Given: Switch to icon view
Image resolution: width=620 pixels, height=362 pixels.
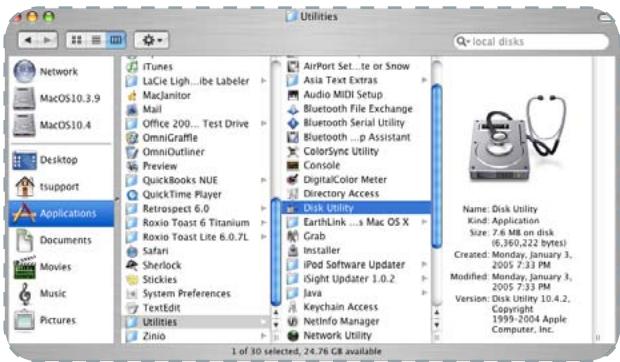Looking at the screenshot, I should [76, 40].
